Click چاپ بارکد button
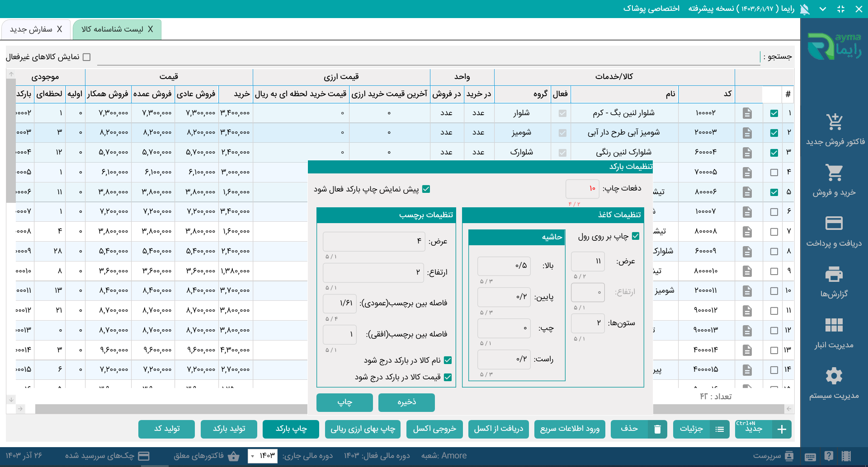 tap(291, 429)
